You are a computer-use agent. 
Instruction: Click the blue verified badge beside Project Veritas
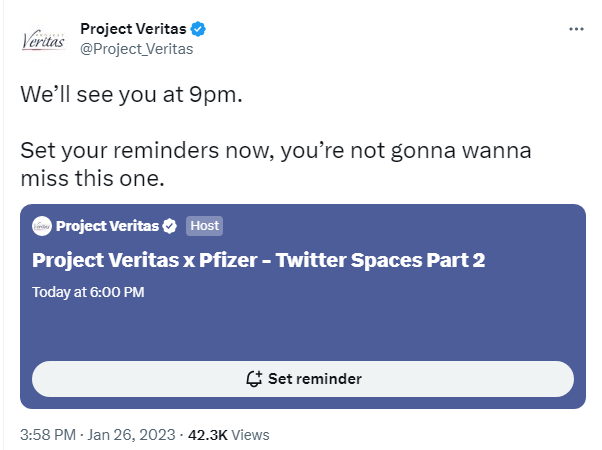[x=198, y=29]
